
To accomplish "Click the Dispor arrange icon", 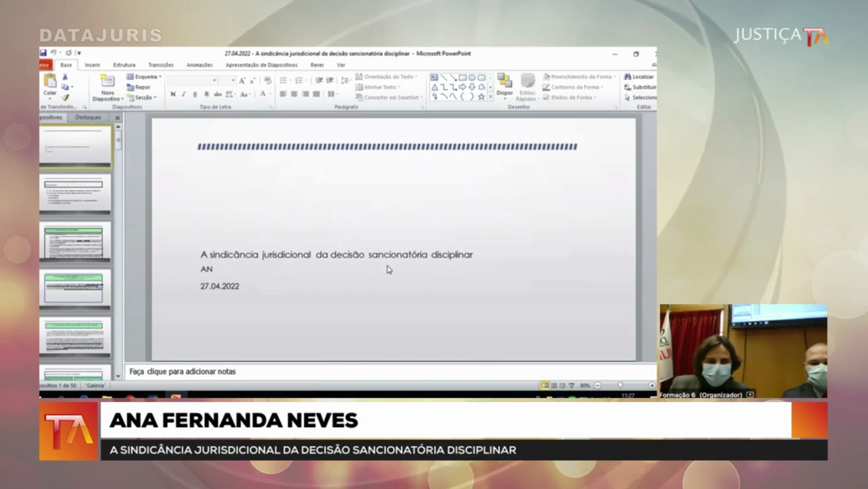I will tap(505, 81).
